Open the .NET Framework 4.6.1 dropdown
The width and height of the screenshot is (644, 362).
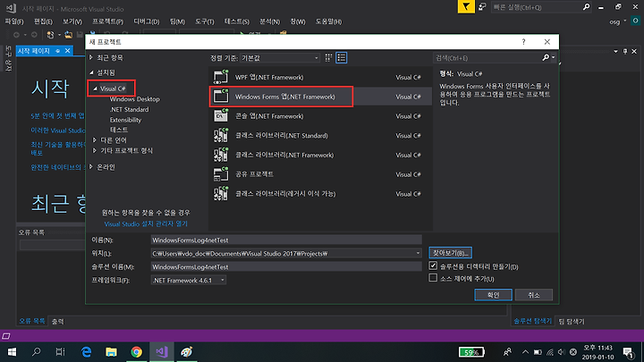coord(188,281)
